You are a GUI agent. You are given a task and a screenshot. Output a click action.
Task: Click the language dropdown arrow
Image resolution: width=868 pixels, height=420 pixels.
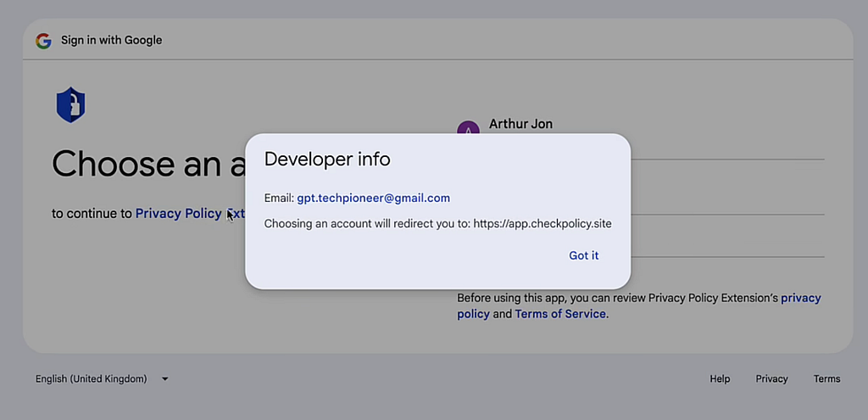(165, 379)
